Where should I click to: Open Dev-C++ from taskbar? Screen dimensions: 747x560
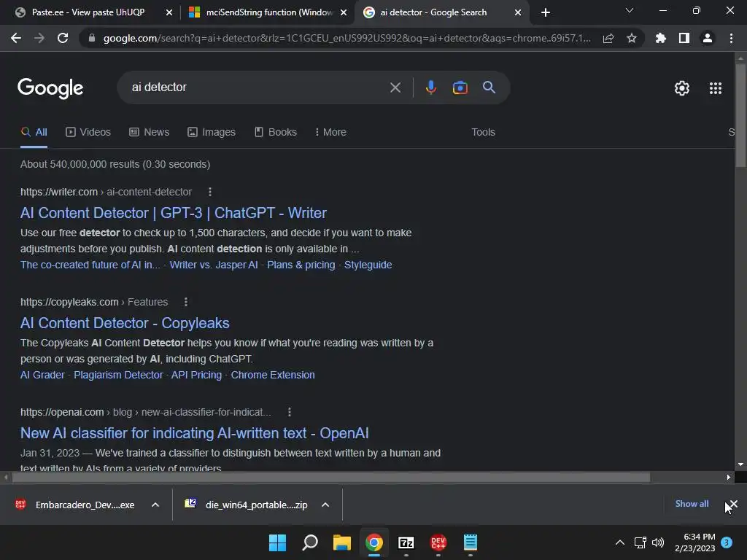438,542
